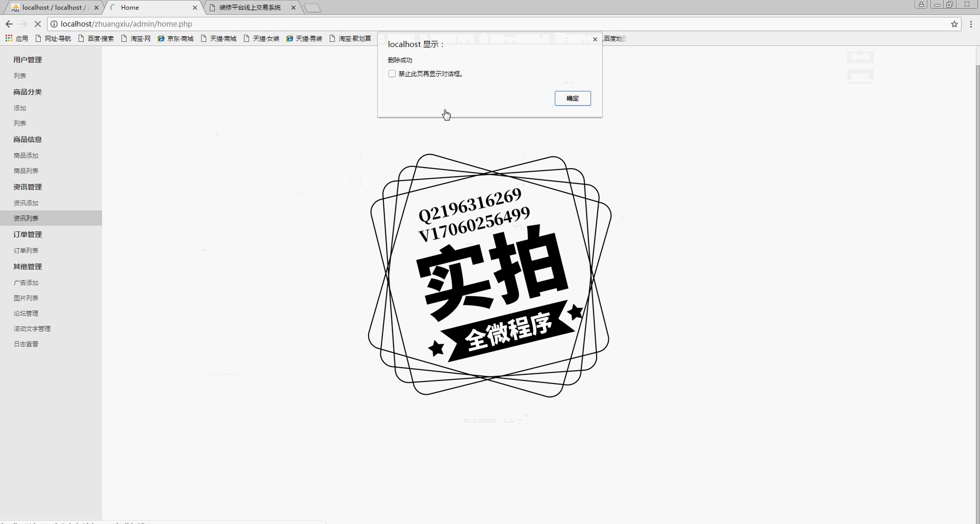Screen dimensions: 980x524
Task: Open 日志查看 in sidebar
Action: [26, 344]
